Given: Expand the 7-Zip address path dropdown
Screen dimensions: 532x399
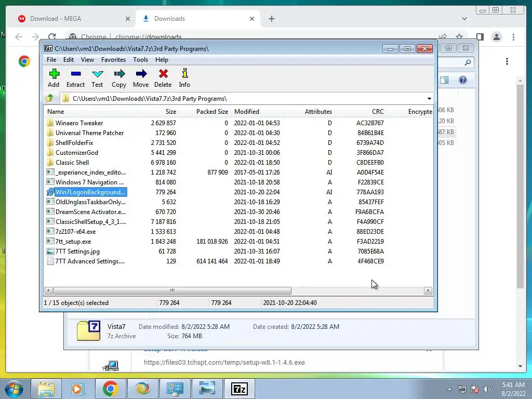Looking at the screenshot, I should tap(429, 98).
